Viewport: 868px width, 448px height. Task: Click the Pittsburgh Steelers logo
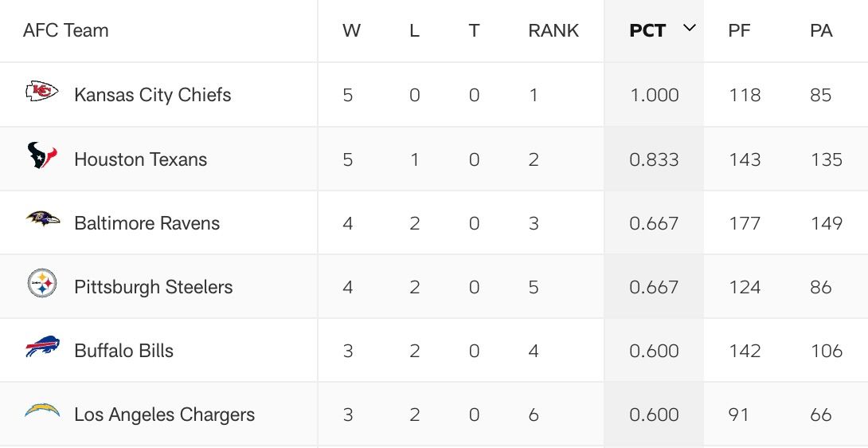point(42,283)
